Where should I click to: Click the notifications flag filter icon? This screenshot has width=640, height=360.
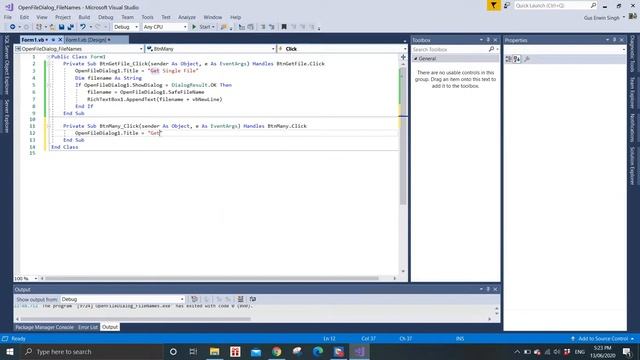coord(493,5)
